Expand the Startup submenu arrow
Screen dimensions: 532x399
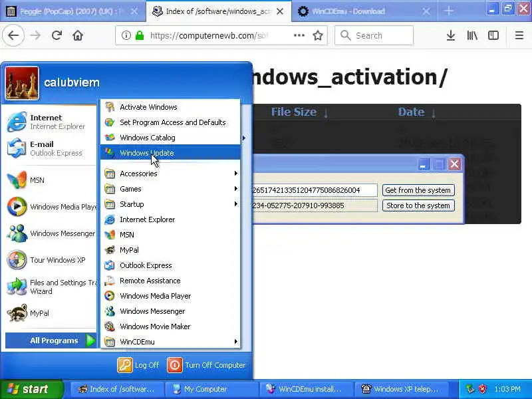pos(236,204)
